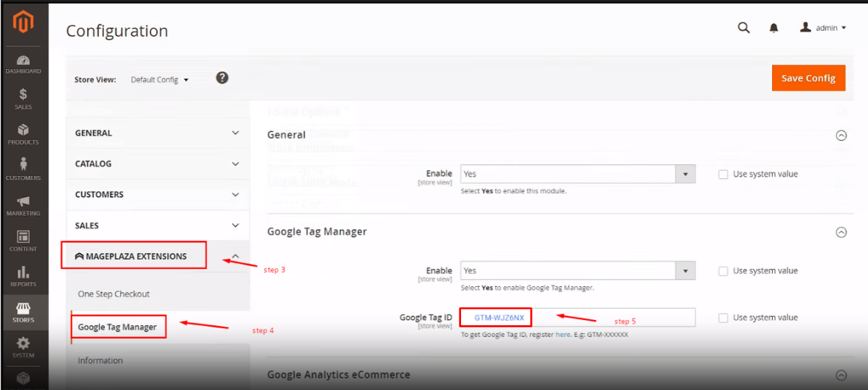This screenshot has width=868, height=390.
Task: Open the admin account menu
Action: (x=823, y=28)
